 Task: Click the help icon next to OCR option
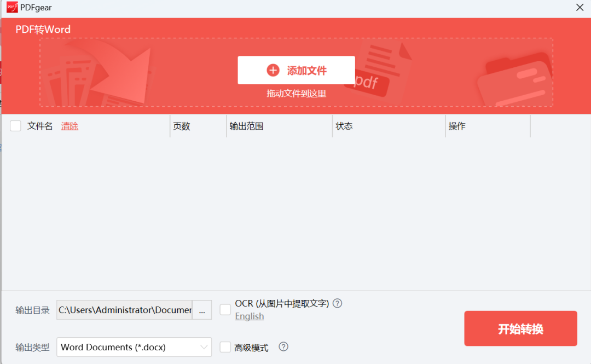click(x=337, y=303)
